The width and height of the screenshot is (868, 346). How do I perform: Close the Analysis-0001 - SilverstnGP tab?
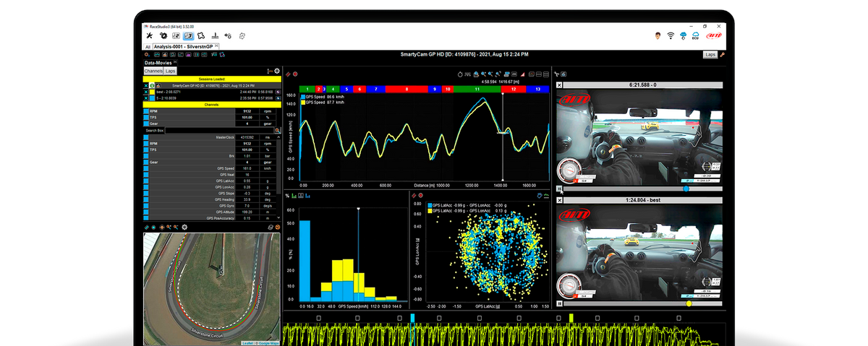pyautogui.click(x=216, y=46)
